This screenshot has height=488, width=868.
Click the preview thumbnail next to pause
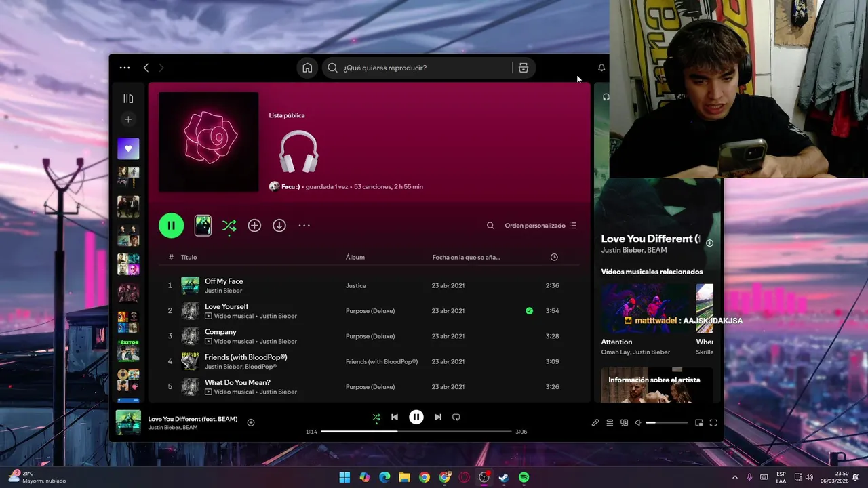pos(203,226)
